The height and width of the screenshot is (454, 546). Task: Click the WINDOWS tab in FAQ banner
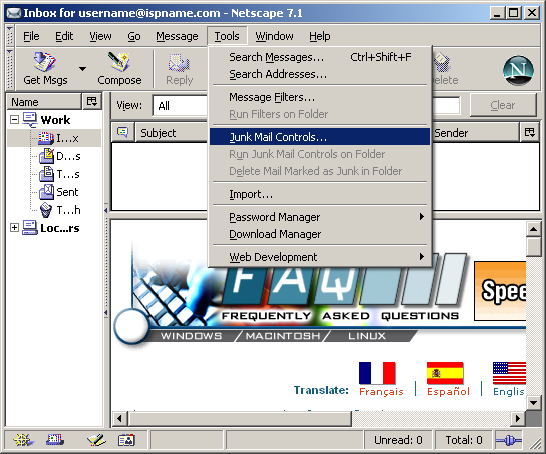(x=192, y=336)
